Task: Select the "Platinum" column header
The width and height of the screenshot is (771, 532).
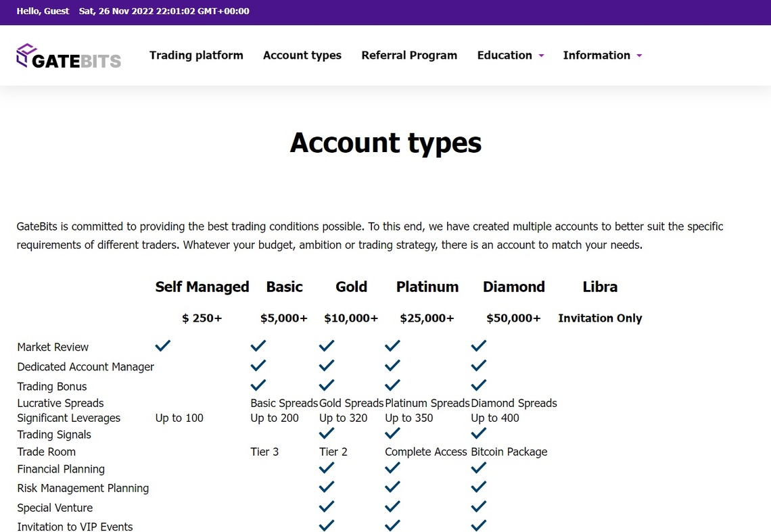Action: (427, 287)
